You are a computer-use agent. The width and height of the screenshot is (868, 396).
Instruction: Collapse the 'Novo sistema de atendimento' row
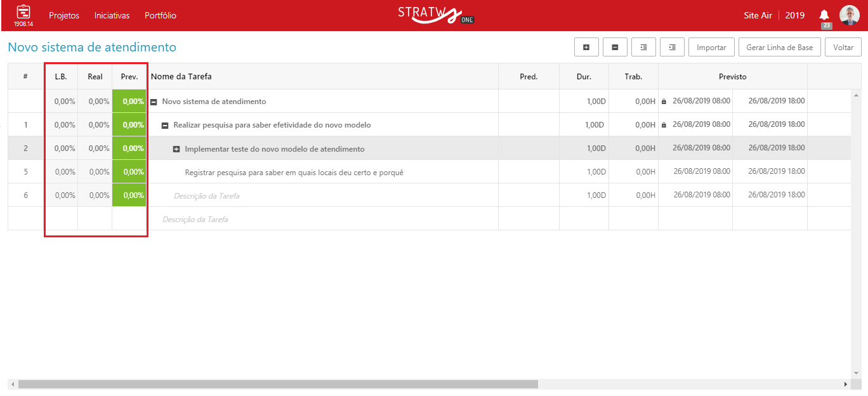click(154, 102)
